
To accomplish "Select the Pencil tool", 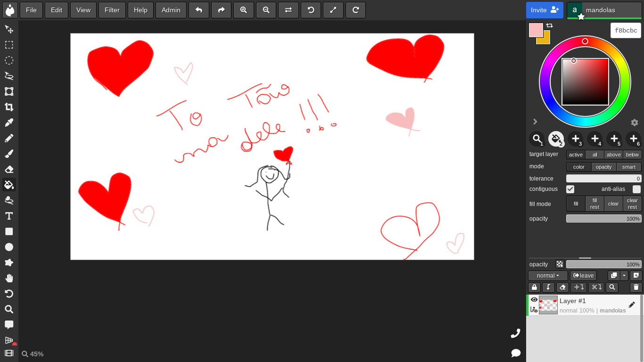I will pos(9,138).
